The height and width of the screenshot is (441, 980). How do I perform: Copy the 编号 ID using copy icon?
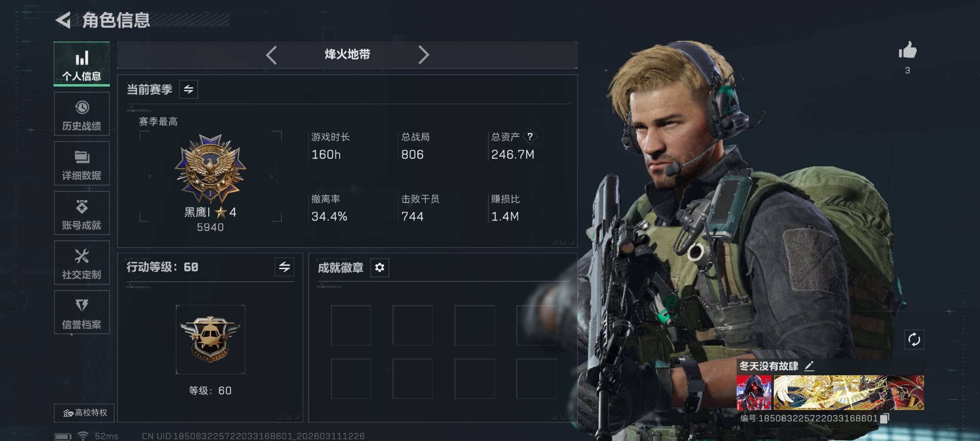885,418
